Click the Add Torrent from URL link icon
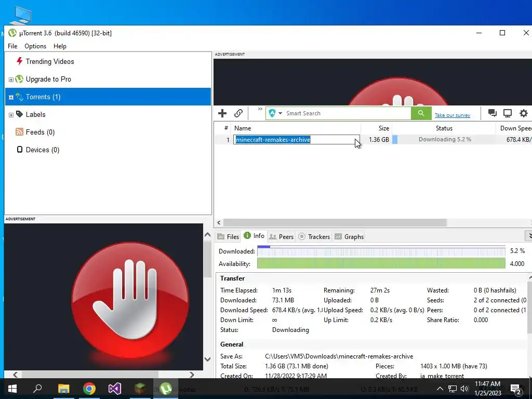This screenshot has height=399, width=532. (238, 113)
